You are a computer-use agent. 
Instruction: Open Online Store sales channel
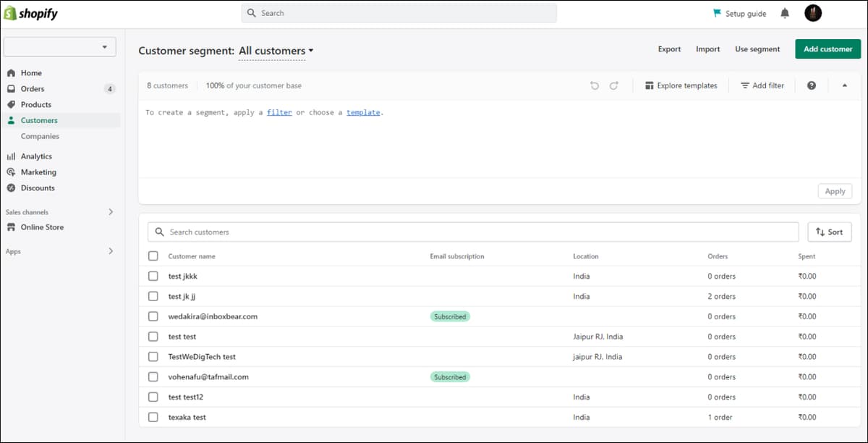tap(42, 227)
